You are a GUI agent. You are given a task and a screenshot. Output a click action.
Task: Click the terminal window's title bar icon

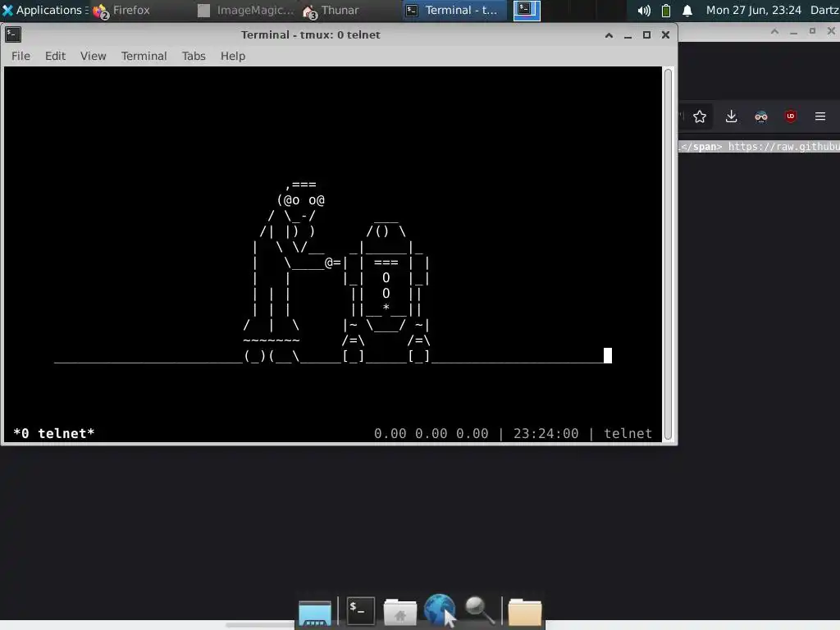click(13, 34)
